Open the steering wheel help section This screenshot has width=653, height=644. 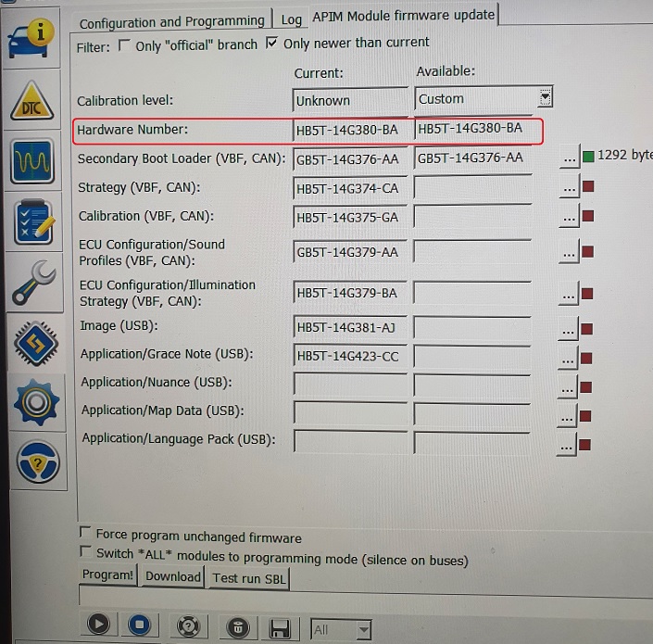(34, 461)
